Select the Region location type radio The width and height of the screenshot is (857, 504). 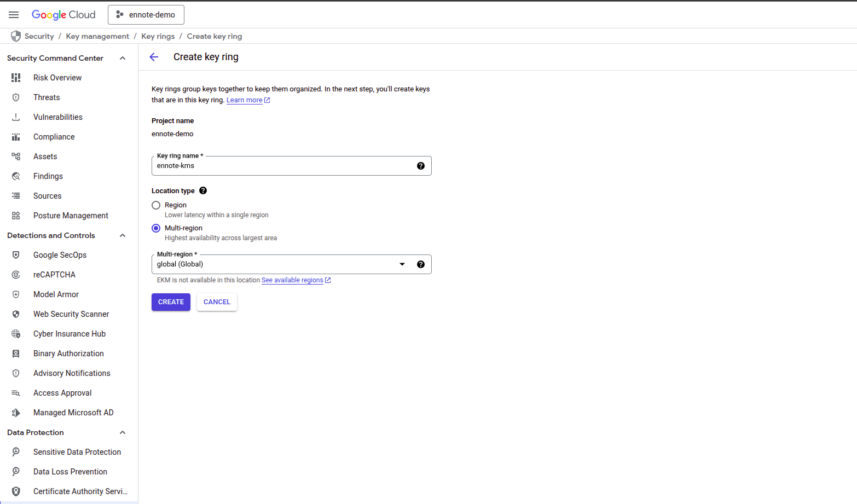pyautogui.click(x=156, y=205)
